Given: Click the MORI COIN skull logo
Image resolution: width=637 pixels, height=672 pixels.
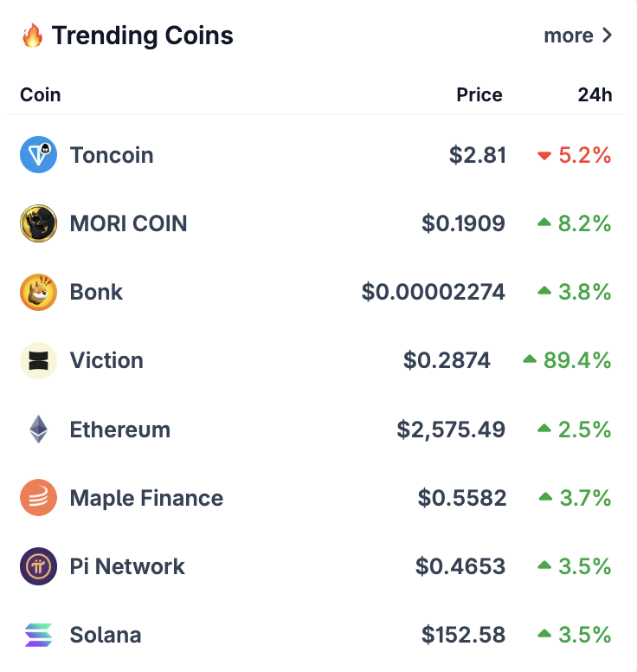Looking at the screenshot, I should point(39,223).
